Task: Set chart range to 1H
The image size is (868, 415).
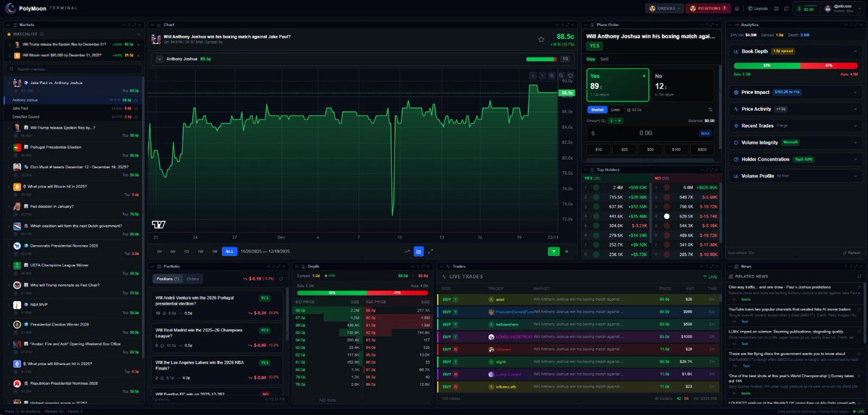Action: pyautogui.click(x=159, y=252)
